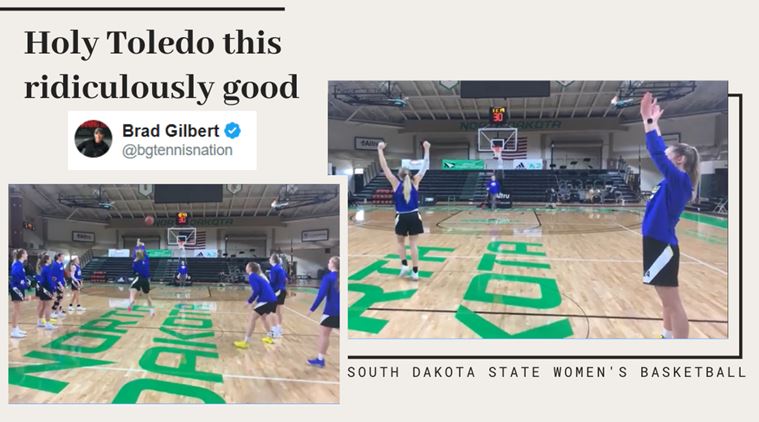Open the left team practice photo

pyautogui.click(x=174, y=294)
